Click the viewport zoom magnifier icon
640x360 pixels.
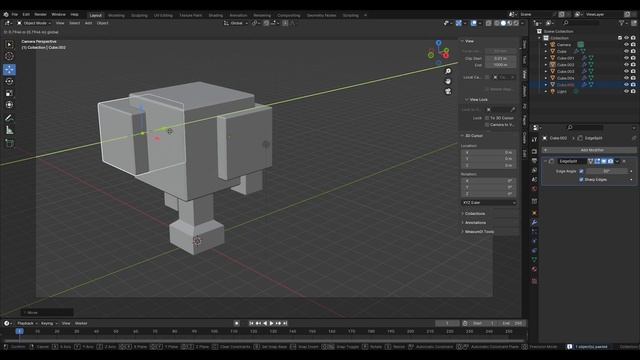tap(448, 71)
